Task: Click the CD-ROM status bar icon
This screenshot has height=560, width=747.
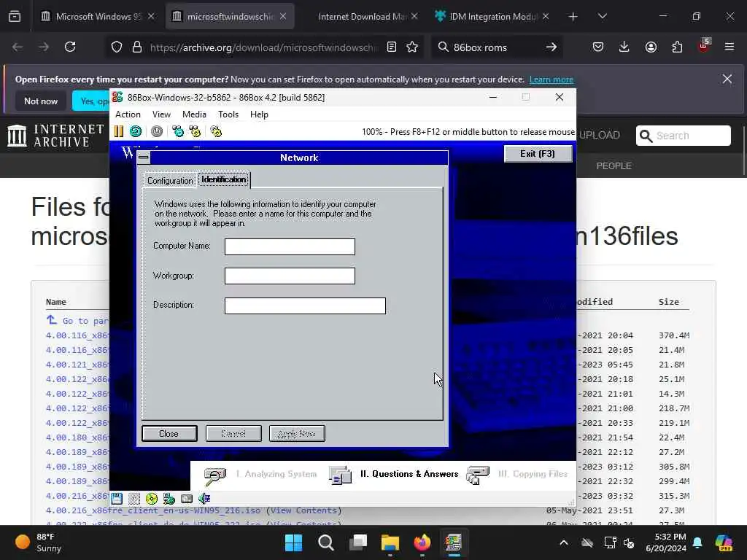Action: point(152,499)
